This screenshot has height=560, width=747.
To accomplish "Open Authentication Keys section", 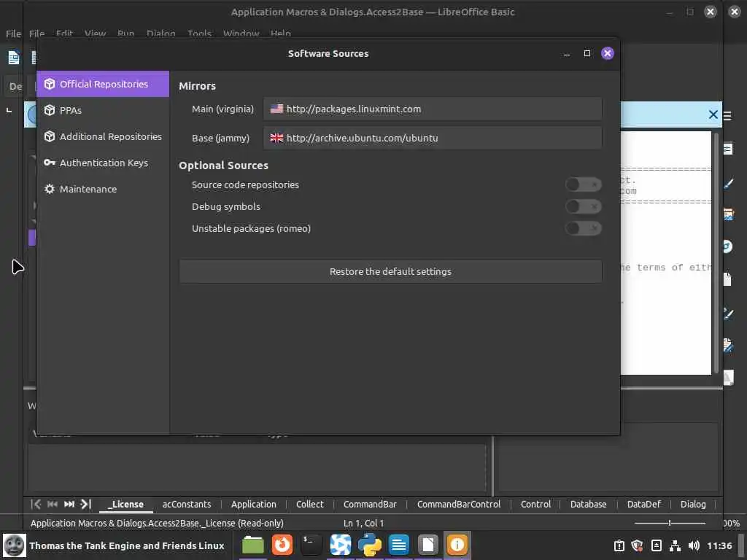I will tap(103, 163).
